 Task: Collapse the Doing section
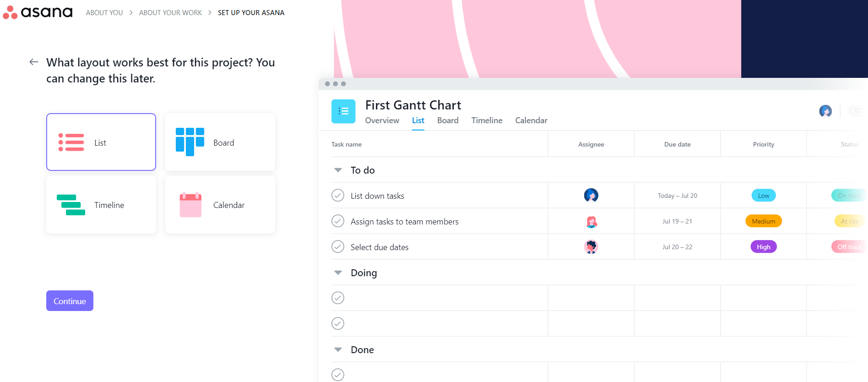[x=338, y=273]
